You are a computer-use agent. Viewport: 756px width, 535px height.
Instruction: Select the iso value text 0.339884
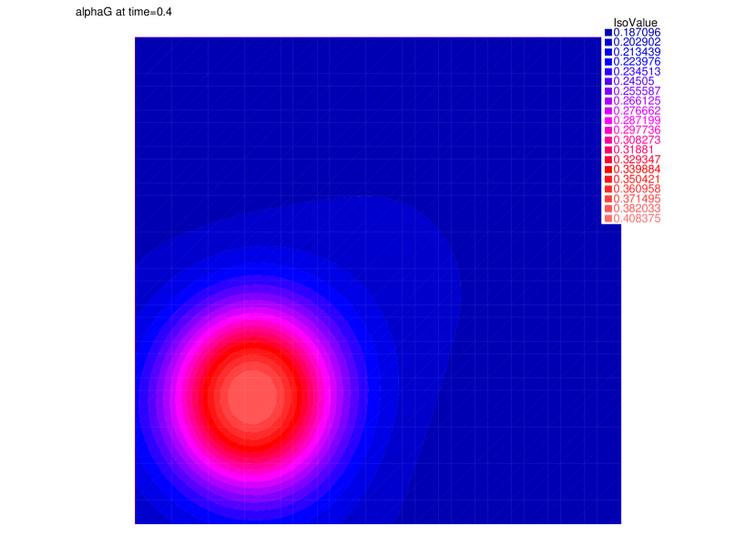637,170
